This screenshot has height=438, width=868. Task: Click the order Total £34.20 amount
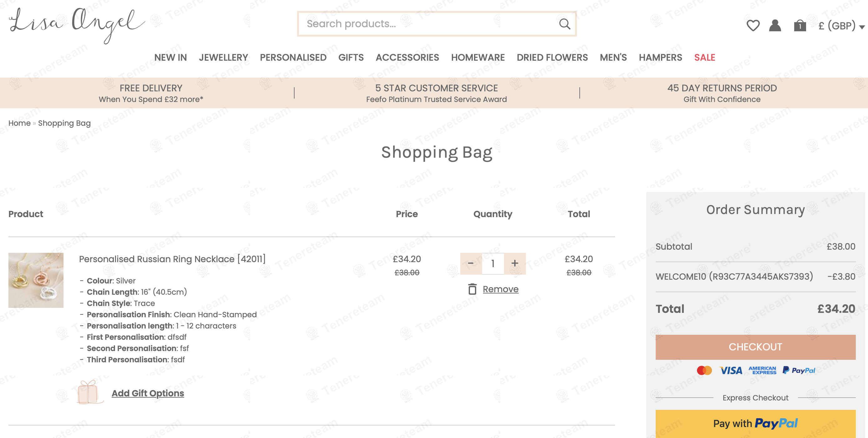click(836, 309)
